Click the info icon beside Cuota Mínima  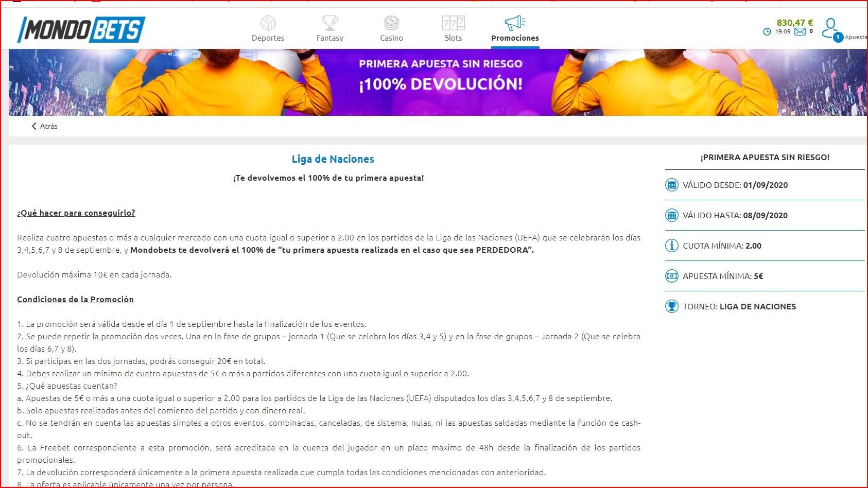pyautogui.click(x=671, y=246)
